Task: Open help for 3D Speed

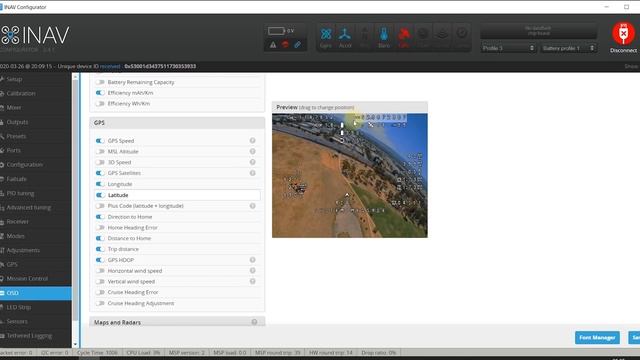Action: pyautogui.click(x=253, y=162)
